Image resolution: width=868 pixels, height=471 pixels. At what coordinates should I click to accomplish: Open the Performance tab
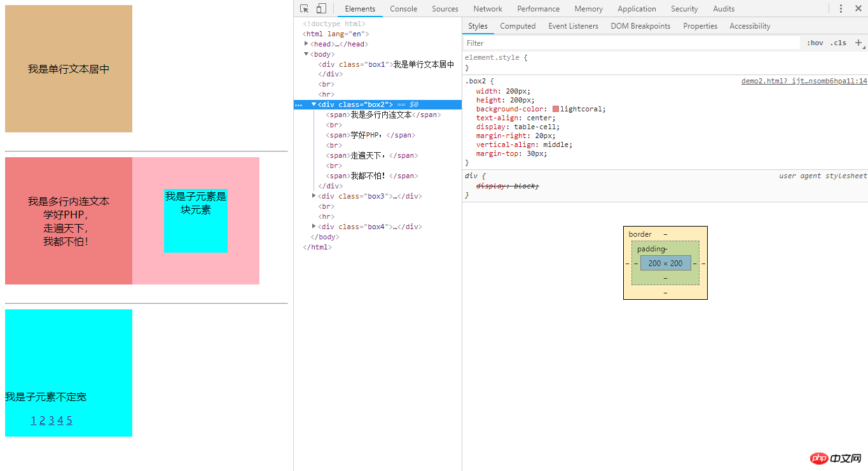pyautogui.click(x=539, y=9)
